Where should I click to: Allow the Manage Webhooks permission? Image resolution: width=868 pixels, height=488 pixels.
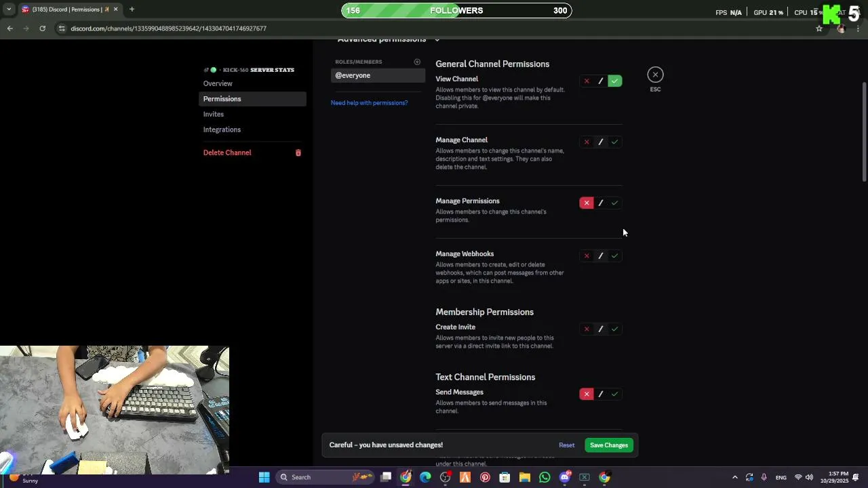(x=614, y=256)
